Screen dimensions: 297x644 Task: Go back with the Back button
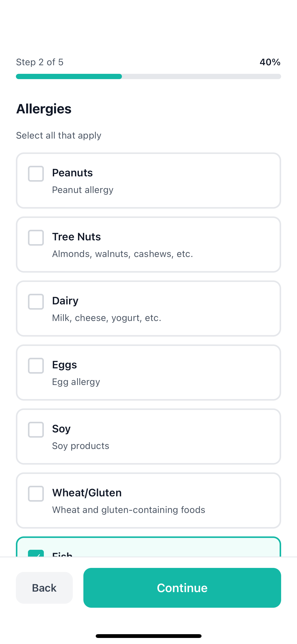click(44, 588)
